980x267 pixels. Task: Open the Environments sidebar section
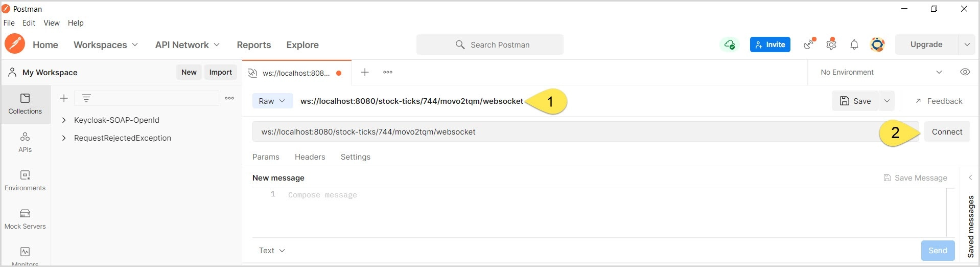coord(25,181)
